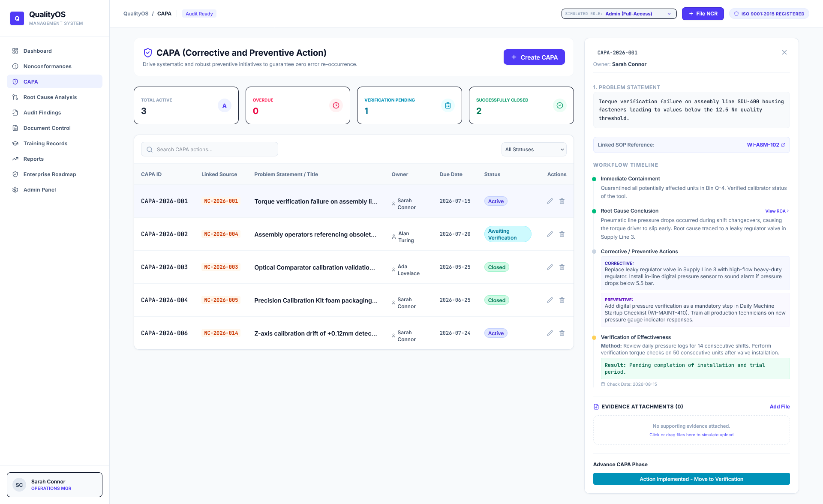Delete CAPA-2026-006 with trash icon
This screenshot has height=504, width=823.
click(562, 333)
